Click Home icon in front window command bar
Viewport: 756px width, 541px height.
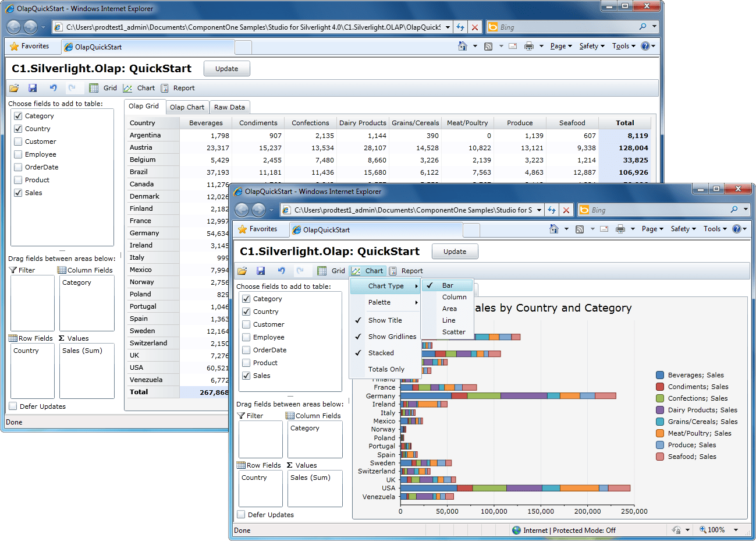[x=554, y=229]
